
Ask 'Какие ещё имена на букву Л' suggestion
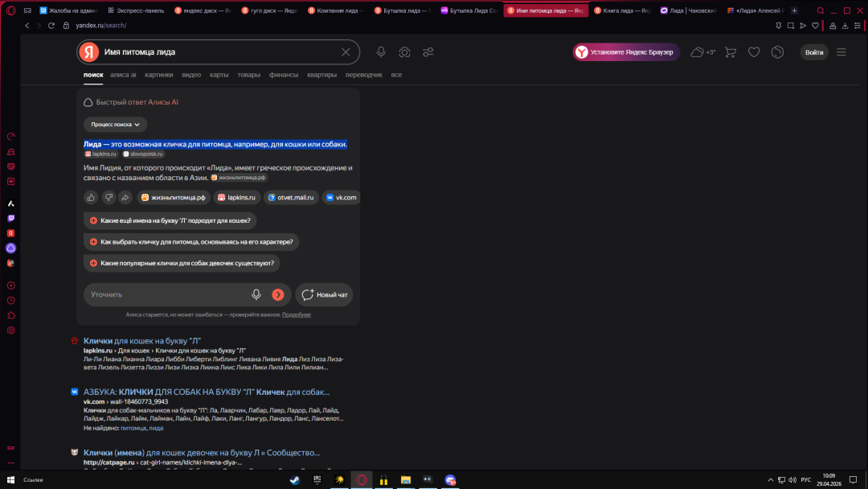170,220
